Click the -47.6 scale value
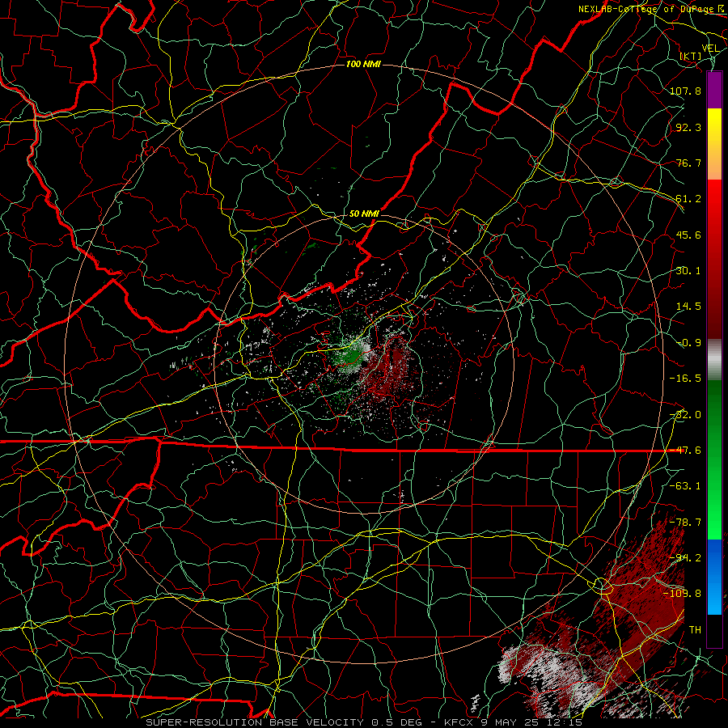Screen dimensions: 728x728 685,451
